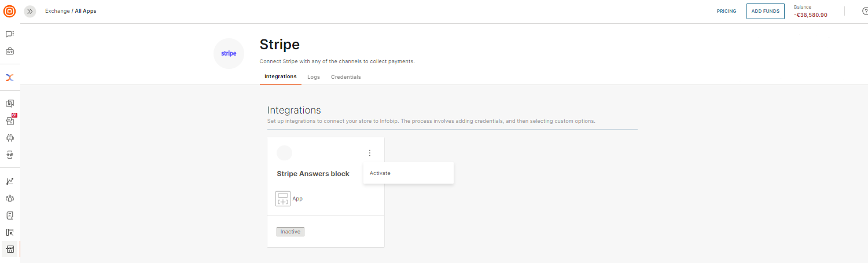Open the People group sidebar icon
868x263 pixels.
[x=10, y=198]
